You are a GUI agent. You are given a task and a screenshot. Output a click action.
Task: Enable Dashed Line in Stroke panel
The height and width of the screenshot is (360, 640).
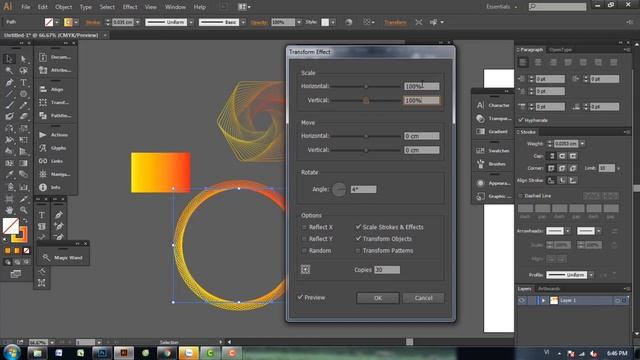pos(520,196)
